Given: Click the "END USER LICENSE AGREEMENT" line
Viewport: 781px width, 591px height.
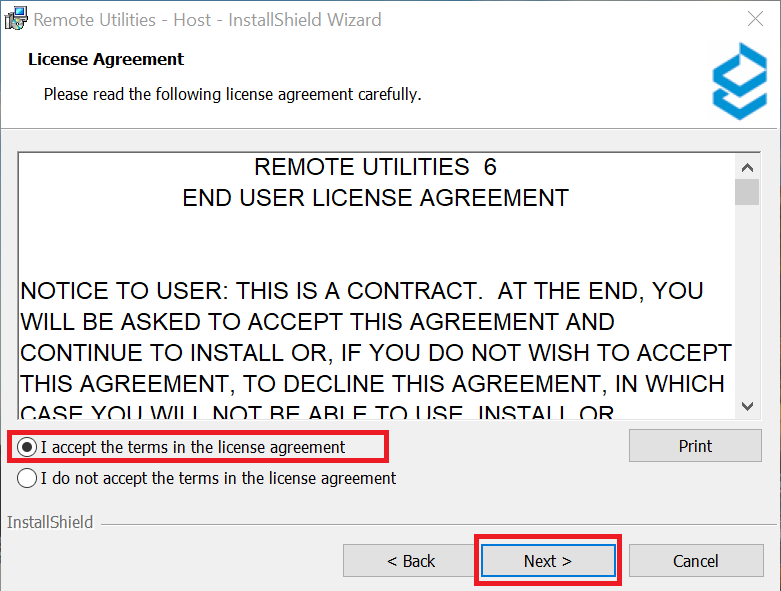Looking at the screenshot, I should coord(375,198).
